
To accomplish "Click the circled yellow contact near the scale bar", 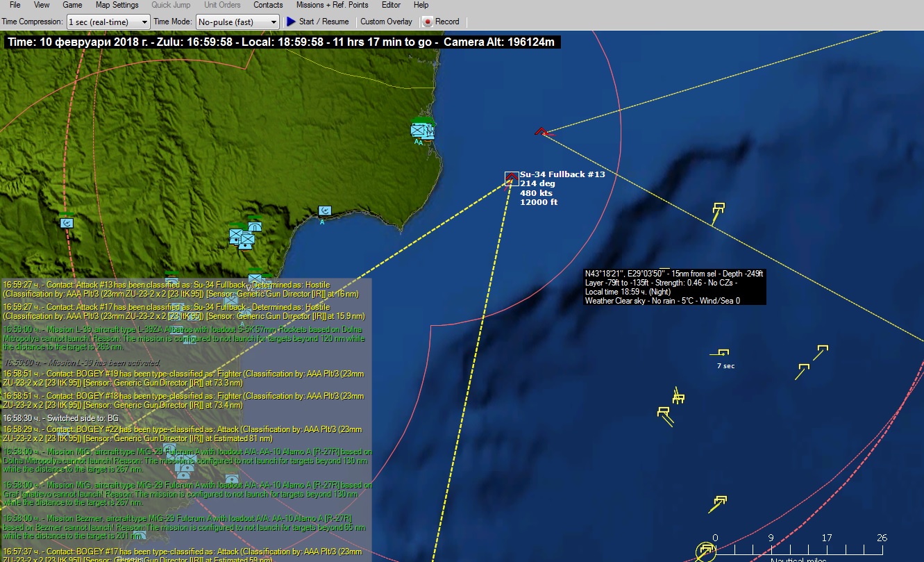I will [706, 552].
